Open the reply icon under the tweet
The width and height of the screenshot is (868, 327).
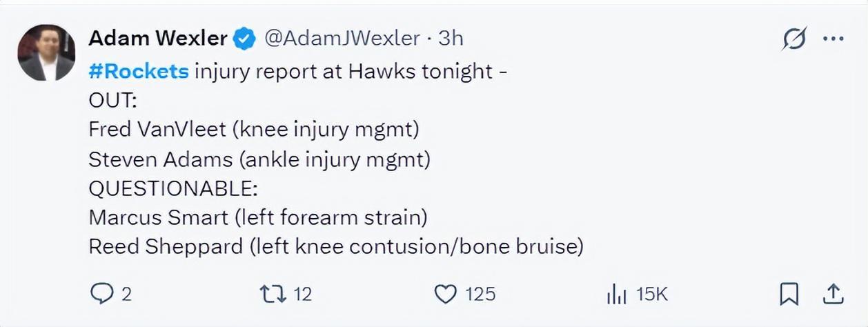[102, 294]
